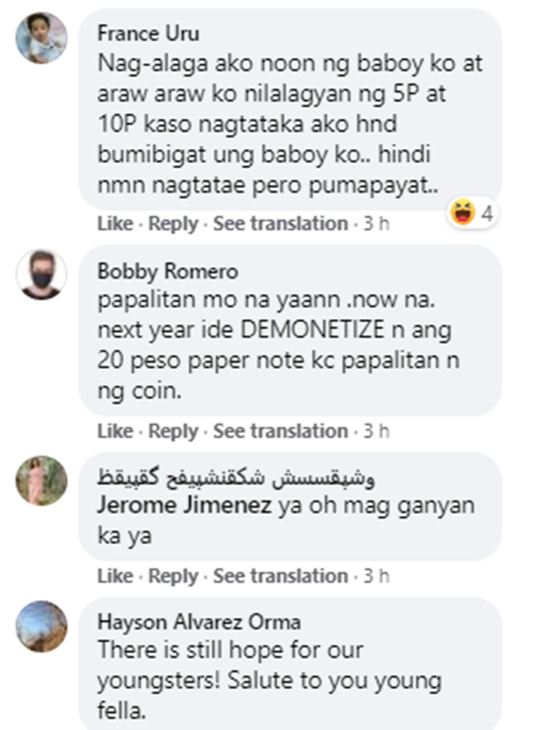The image size is (560, 730).
Task: See translation of France Uru's comment
Action: coord(281,223)
